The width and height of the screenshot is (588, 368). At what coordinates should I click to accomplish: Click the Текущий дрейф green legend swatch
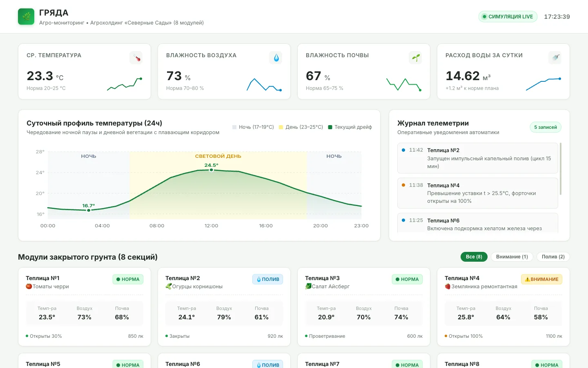(x=330, y=127)
